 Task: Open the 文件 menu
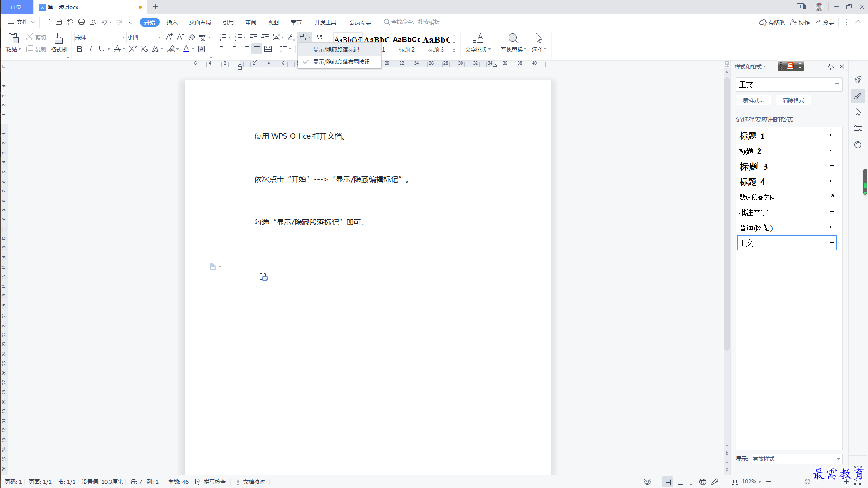21,22
